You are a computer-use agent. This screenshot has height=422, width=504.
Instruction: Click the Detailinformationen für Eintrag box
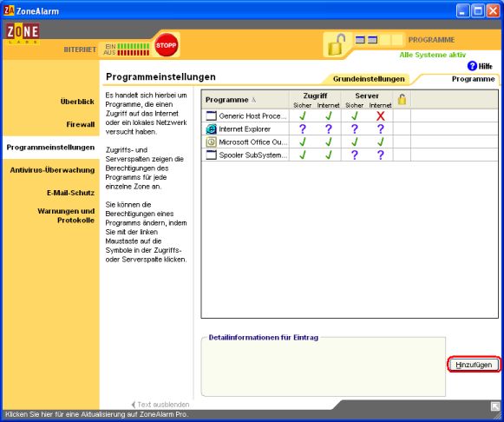pyautogui.click(x=323, y=366)
